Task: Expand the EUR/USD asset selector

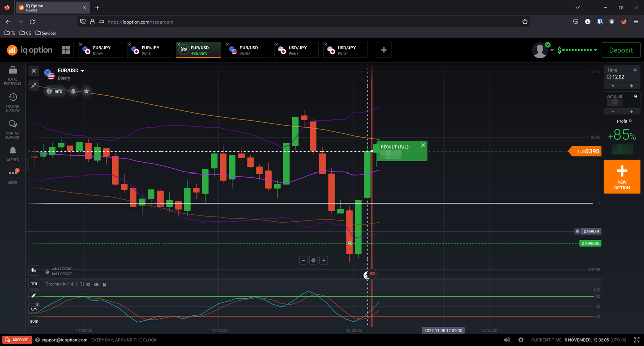Action: pyautogui.click(x=71, y=71)
